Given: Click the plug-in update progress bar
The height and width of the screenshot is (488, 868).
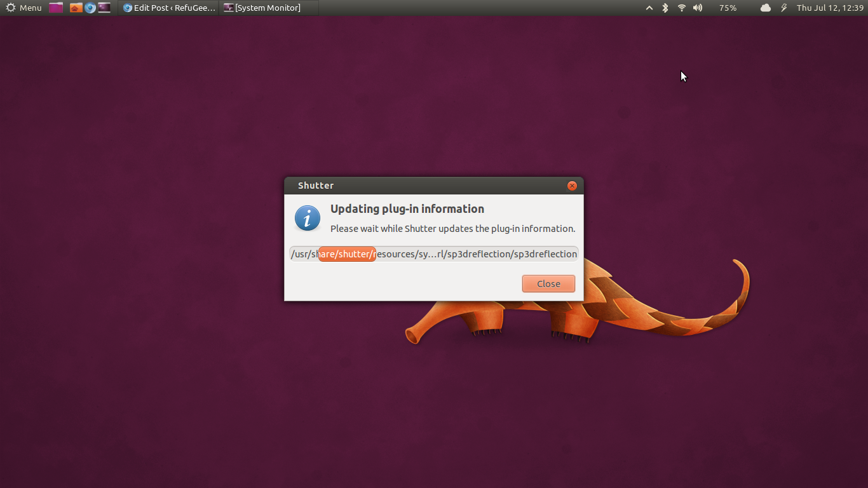Looking at the screenshot, I should (x=433, y=254).
